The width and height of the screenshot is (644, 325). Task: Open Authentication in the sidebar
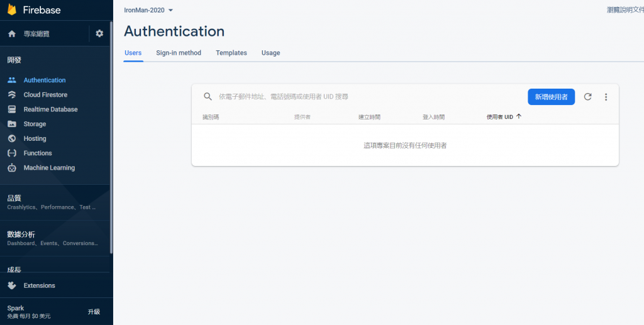click(x=45, y=80)
